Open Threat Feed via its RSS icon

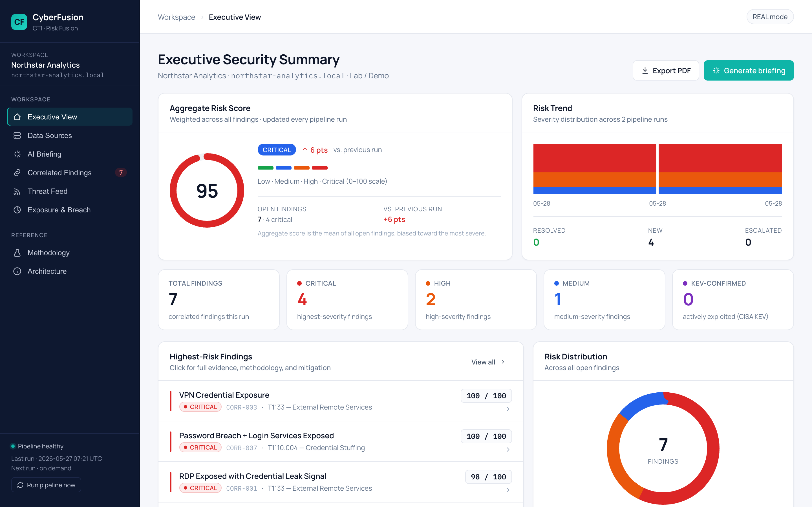[17, 191]
